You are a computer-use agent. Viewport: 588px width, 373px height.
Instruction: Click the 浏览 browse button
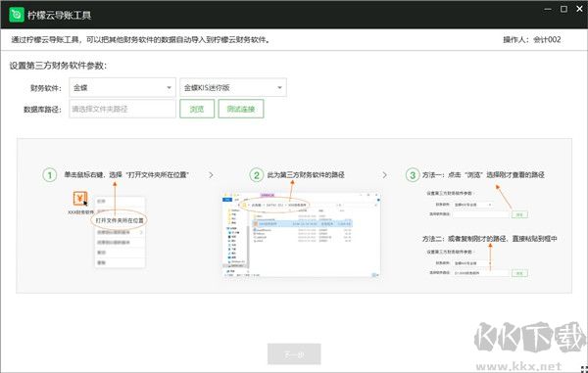pyautogui.click(x=197, y=109)
